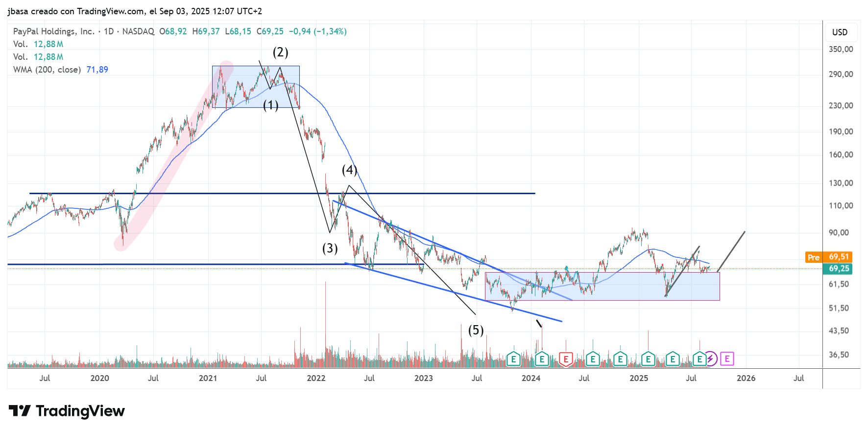Click the PayPal Holdings, Inc. symbol title
This screenshot has width=868, height=433.
click(54, 31)
